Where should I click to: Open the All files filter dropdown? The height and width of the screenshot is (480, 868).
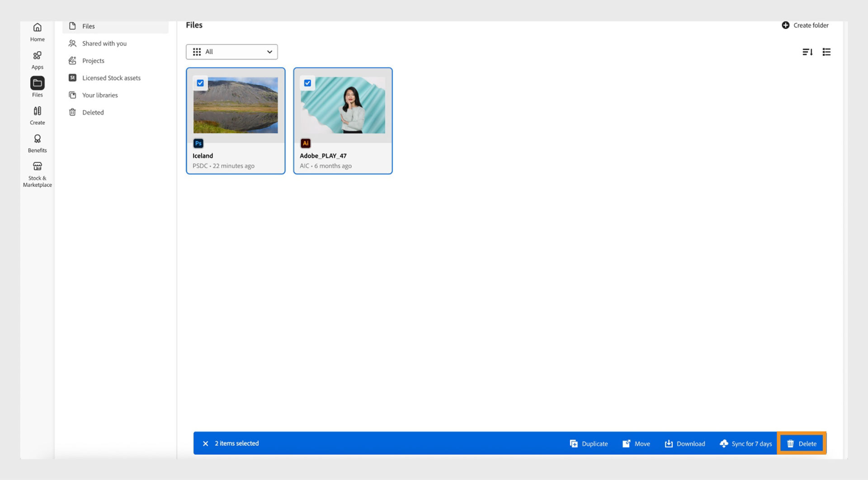(x=232, y=52)
